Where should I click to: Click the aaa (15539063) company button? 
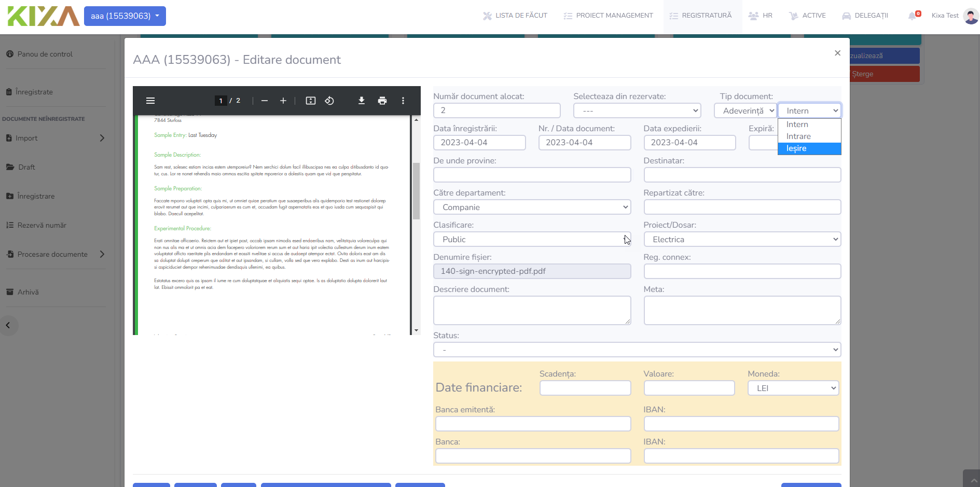coord(125,16)
